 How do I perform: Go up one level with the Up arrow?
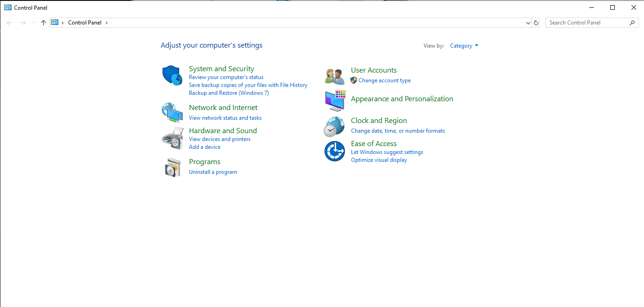click(44, 23)
